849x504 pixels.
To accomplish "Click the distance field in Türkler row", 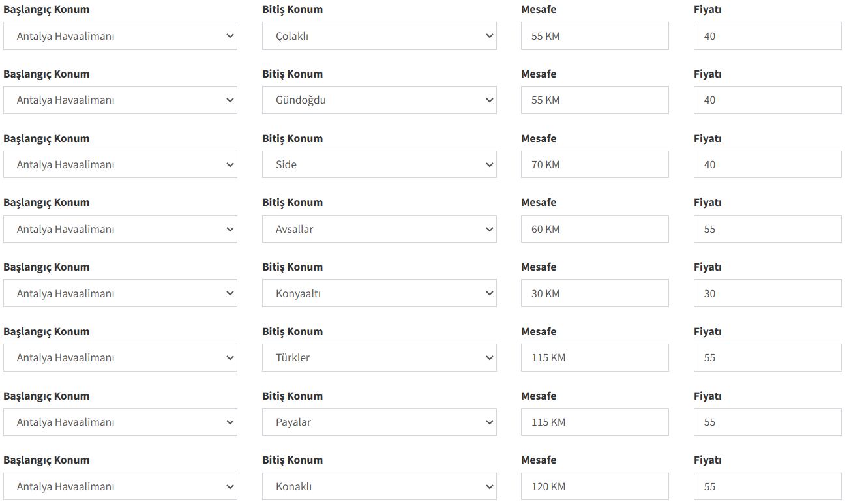I will coord(594,357).
